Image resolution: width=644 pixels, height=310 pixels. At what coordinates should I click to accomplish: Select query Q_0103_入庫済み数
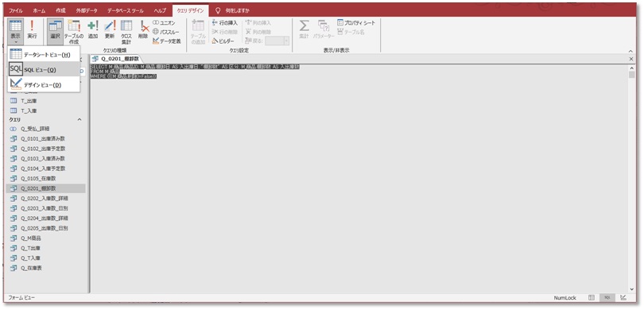pos(46,158)
